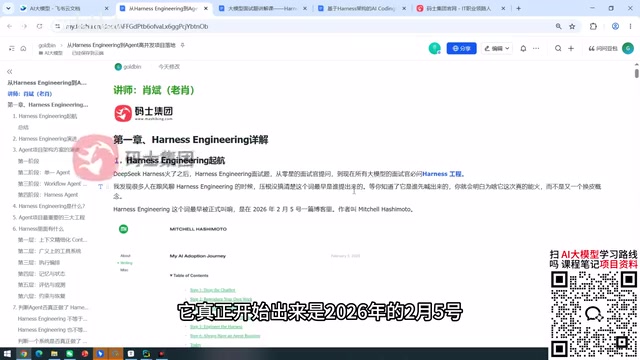Click the T text block marker
Screen dimensions: 640x360
click(x=100, y=187)
